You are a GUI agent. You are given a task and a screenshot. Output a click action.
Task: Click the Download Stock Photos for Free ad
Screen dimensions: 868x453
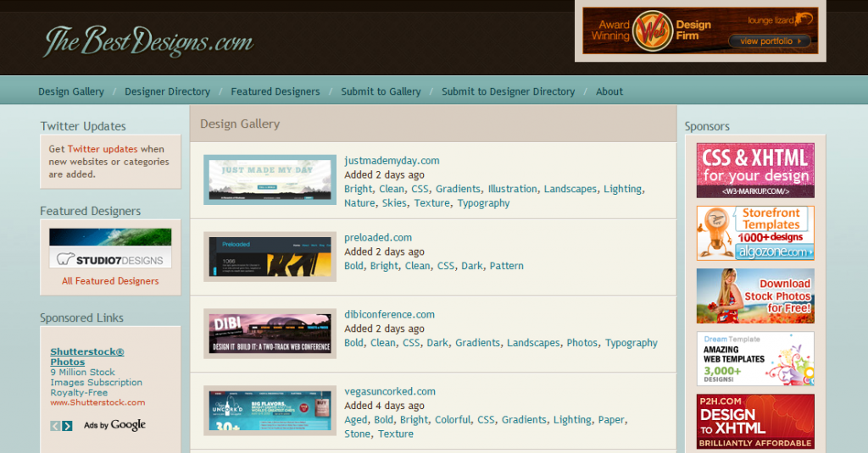pos(755,296)
